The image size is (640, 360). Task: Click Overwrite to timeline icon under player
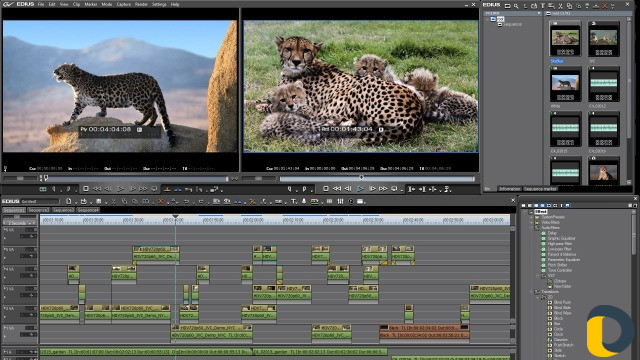(178, 189)
